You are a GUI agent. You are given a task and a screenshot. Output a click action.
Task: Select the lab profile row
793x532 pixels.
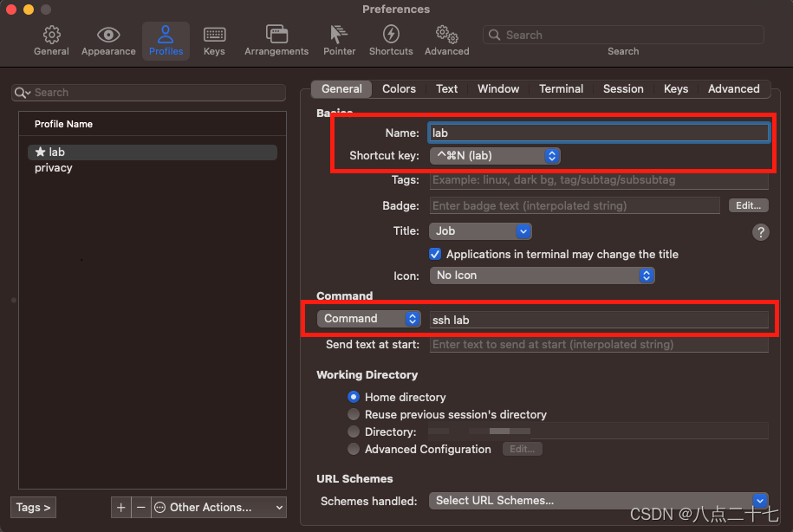click(x=153, y=152)
